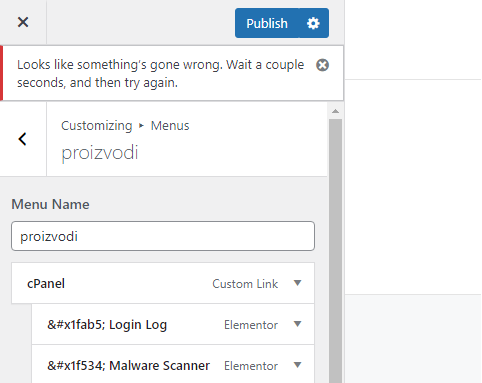Viewport: 482px width, 383px height.
Task: Expand the Malware Scanner item arrow
Action: click(x=298, y=365)
